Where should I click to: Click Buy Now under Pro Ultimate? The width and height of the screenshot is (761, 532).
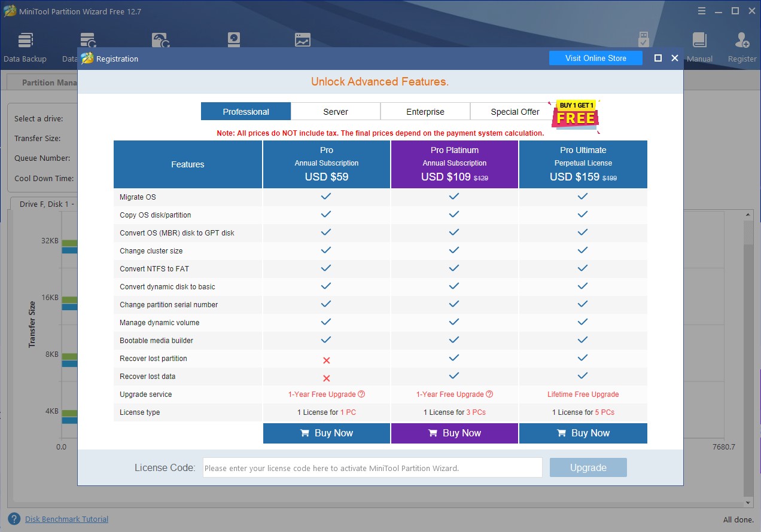click(x=583, y=433)
